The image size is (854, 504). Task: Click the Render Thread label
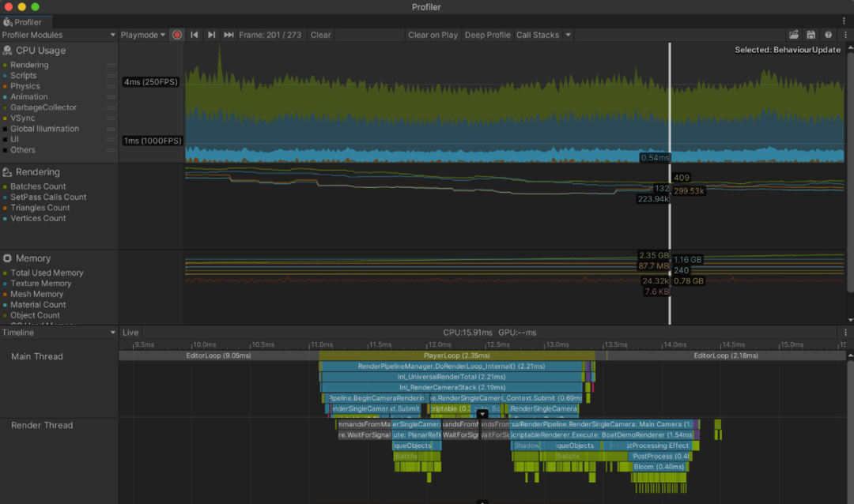(42, 425)
